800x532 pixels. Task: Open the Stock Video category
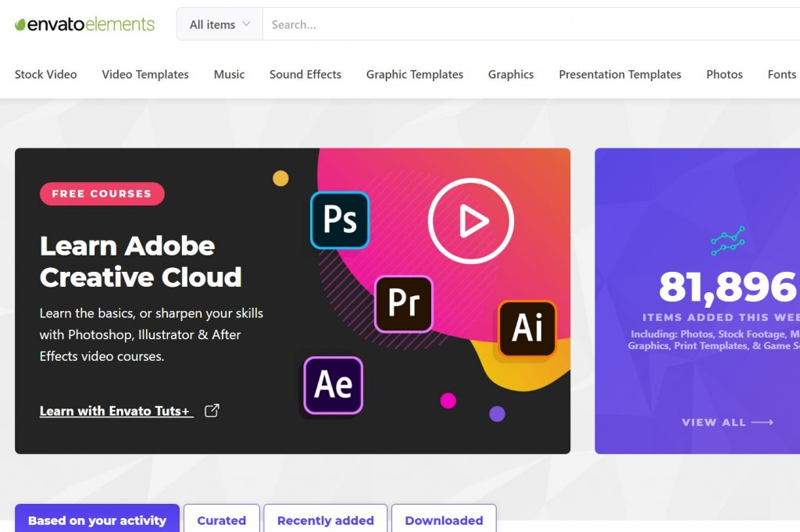tap(46, 74)
